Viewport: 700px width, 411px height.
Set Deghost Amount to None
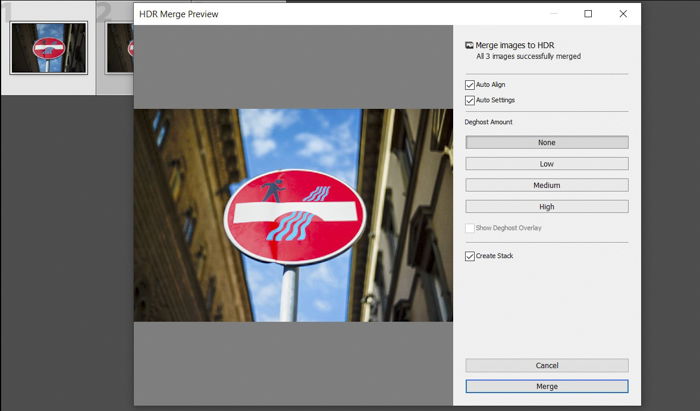coord(547,142)
